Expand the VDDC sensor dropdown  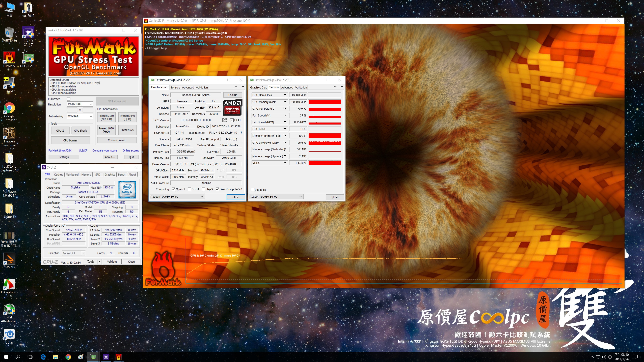click(x=285, y=163)
